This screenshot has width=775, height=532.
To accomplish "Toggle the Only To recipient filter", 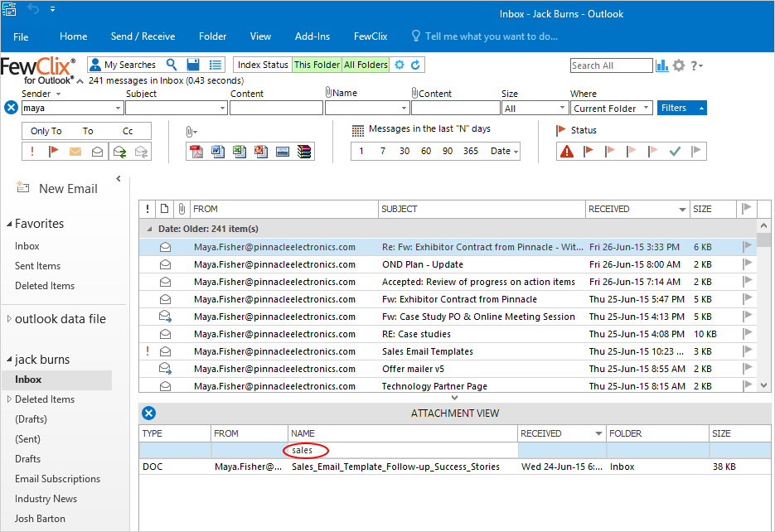I will click(x=46, y=131).
